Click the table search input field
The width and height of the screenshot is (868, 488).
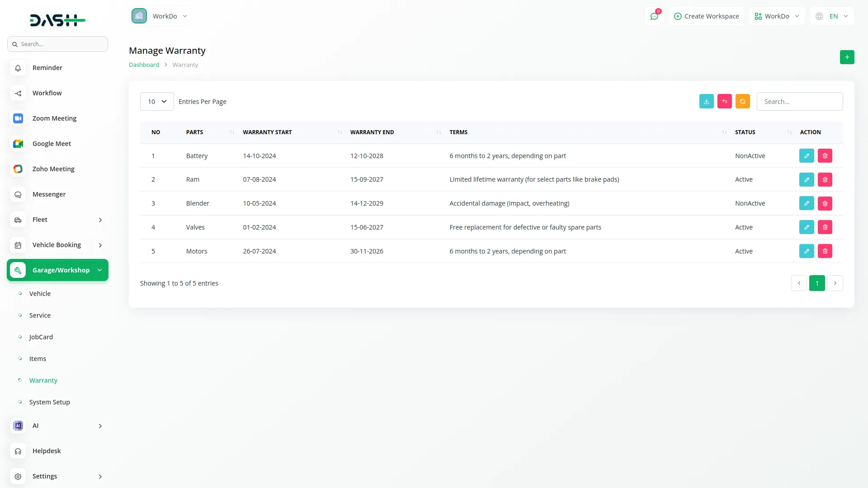point(799,102)
